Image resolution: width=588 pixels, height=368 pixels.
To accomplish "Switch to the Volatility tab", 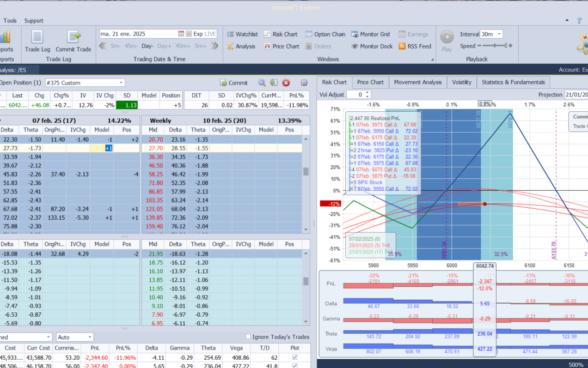I will (x=462, y=82).
